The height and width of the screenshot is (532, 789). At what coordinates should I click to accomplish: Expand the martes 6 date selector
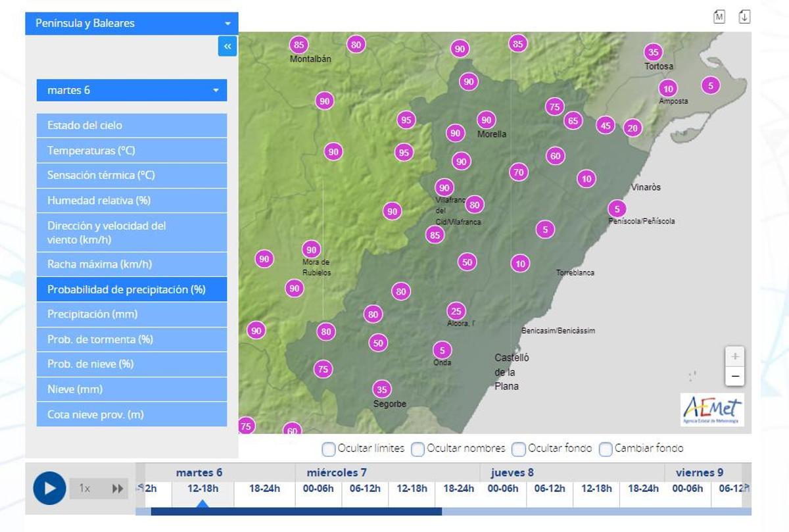click(x=131, y=90)
